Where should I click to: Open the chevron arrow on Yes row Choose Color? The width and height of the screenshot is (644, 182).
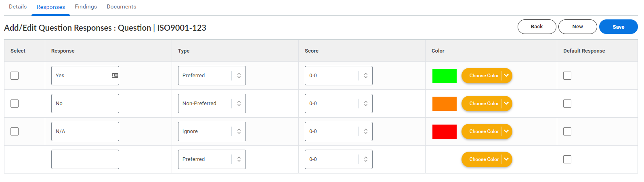pyautogui.click(x=506, y=76)
